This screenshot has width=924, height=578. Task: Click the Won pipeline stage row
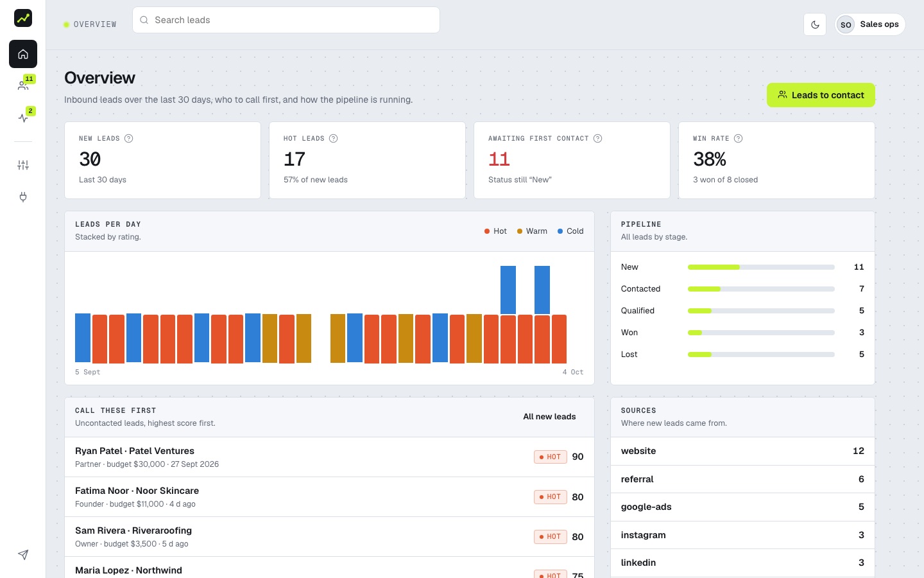pos(742,333)
